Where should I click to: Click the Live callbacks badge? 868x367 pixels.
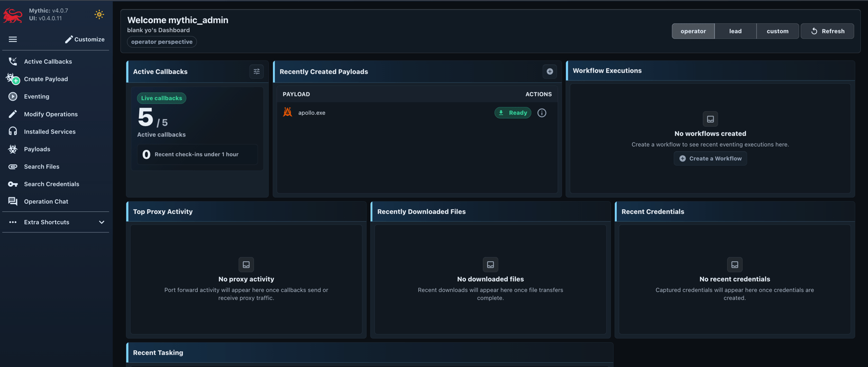pyautogui.click(x=161, y=98)
